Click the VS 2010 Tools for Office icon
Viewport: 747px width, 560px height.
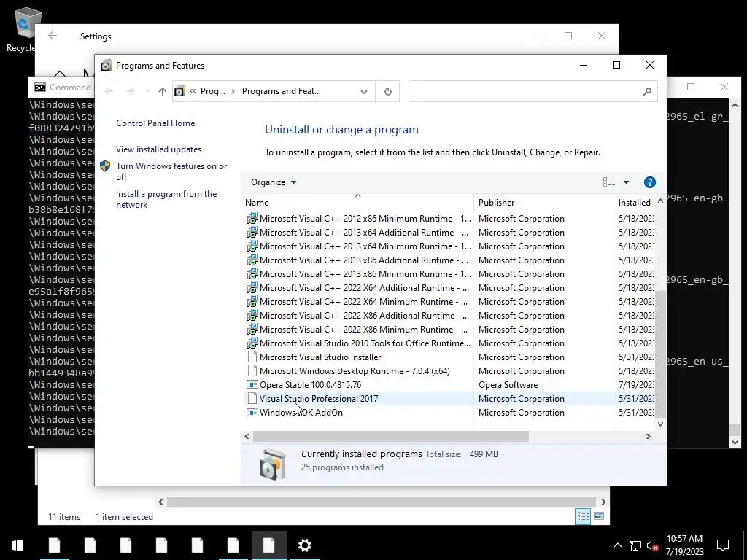tap(252, 343)
